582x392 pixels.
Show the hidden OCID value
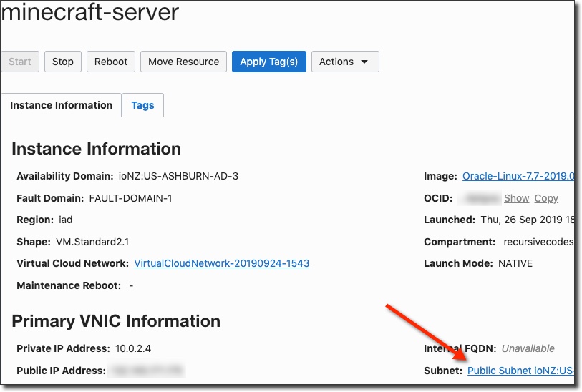pos(516,198)
